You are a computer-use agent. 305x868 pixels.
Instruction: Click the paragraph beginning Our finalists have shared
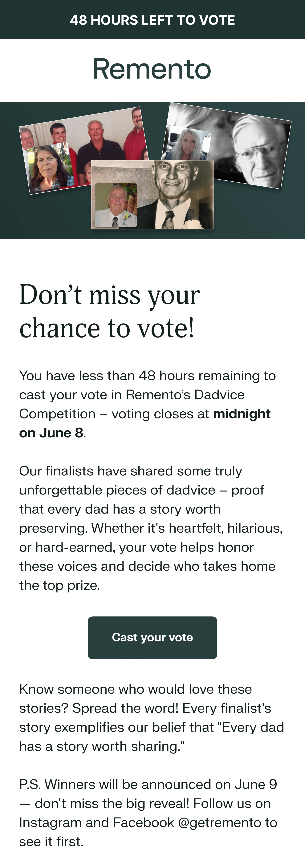click(151, 528)
